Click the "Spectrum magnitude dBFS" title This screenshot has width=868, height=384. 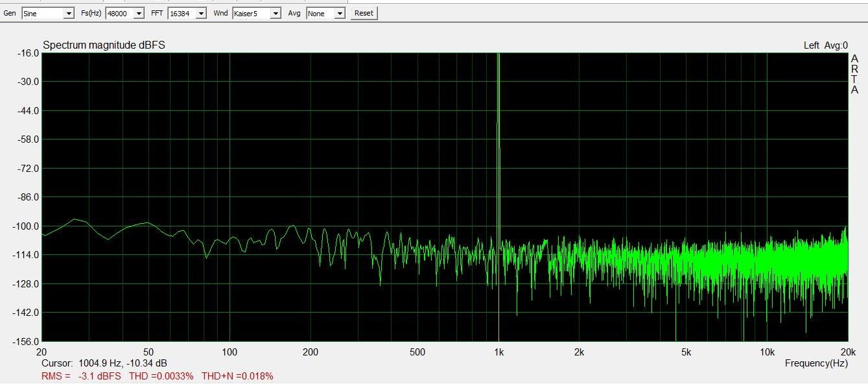pos(104,45)
